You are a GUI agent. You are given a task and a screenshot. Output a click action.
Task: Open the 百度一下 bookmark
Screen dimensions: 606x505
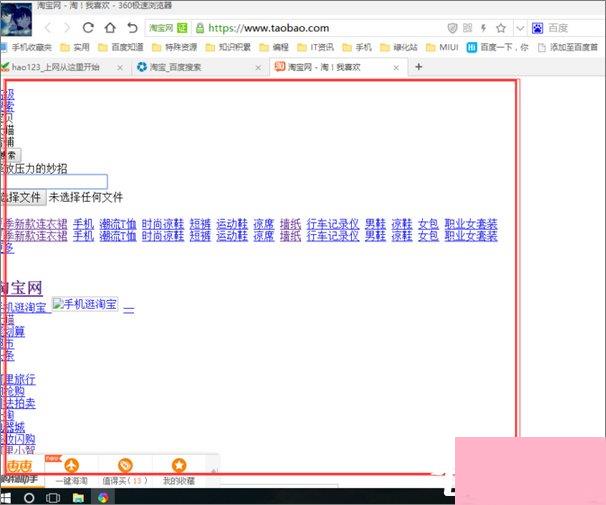coord(497,47)
